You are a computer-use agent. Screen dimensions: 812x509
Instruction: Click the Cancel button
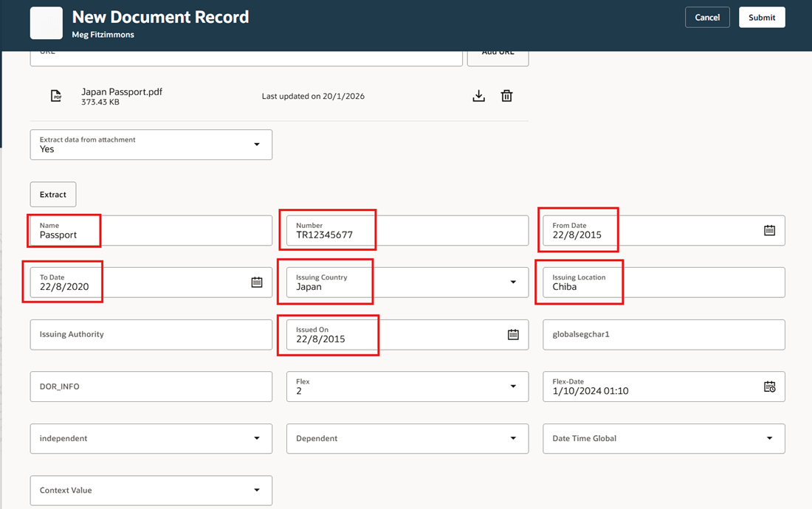[707, 17]
